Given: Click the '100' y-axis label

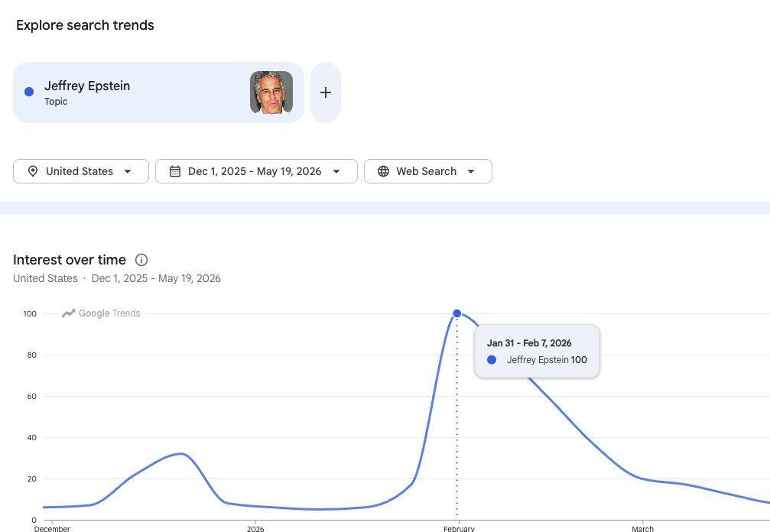Looking at the screenshot, I should tap(30, 313).
